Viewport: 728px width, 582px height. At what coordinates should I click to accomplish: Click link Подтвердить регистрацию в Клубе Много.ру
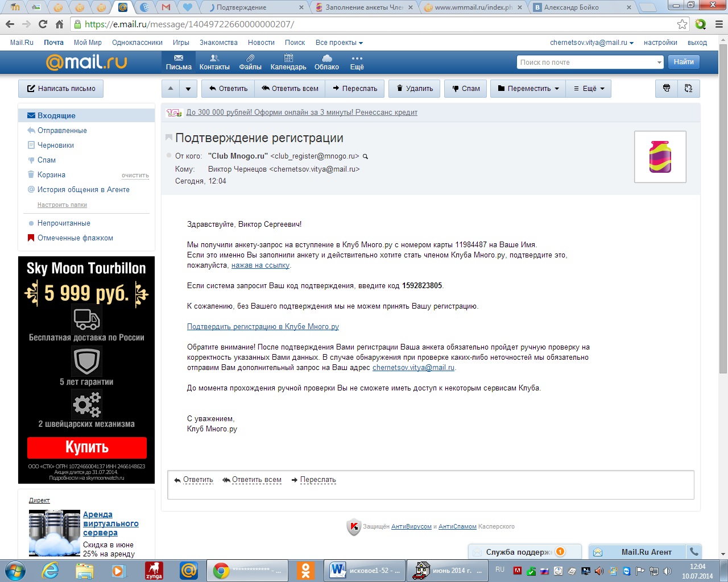[x=263, y=327]
